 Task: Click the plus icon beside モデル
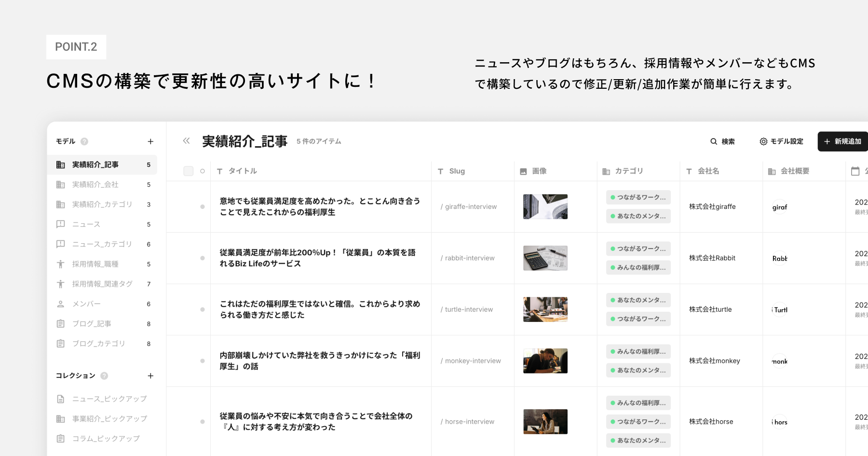[x=150, y=141]
